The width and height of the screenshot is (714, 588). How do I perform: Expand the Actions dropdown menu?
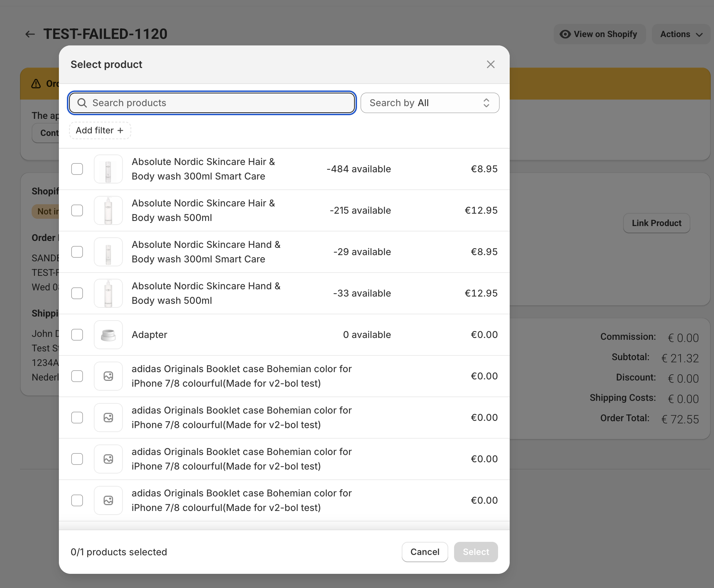point(681,34)
